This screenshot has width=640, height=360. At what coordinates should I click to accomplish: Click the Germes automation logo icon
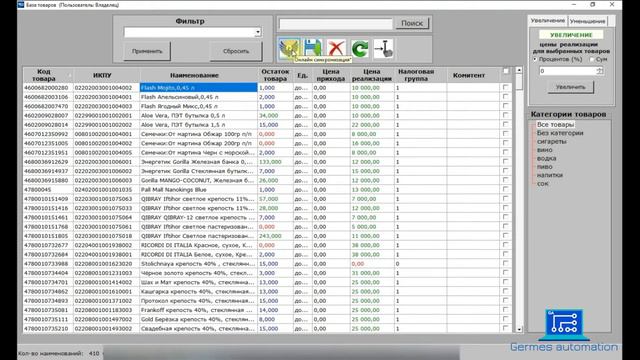[x=564, y=324]
